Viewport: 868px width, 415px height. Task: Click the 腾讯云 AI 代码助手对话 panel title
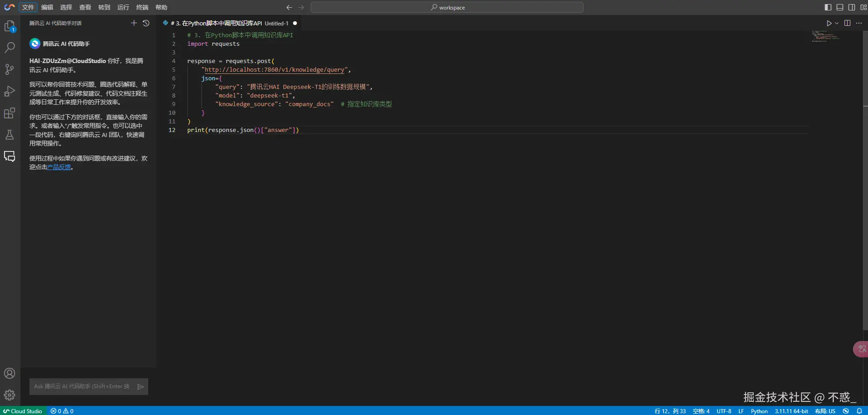tap(55, 23)
